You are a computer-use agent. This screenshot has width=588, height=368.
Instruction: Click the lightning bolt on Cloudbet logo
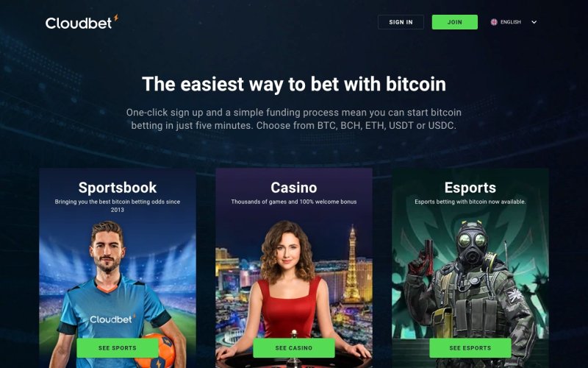click(x=116, y=18)
